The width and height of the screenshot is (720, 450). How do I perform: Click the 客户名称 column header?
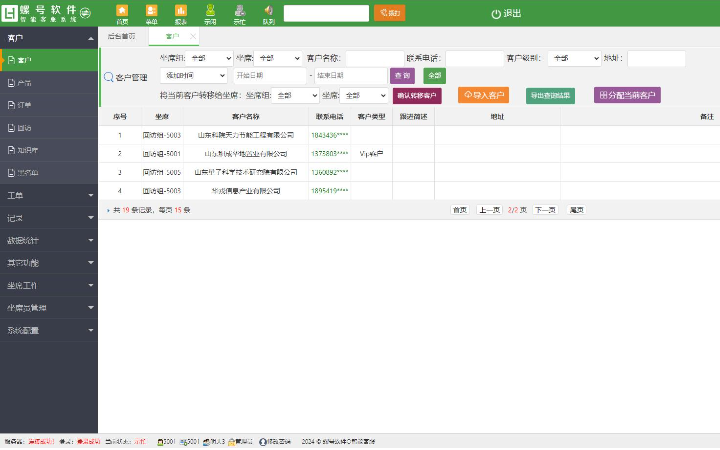coord(246,117)
